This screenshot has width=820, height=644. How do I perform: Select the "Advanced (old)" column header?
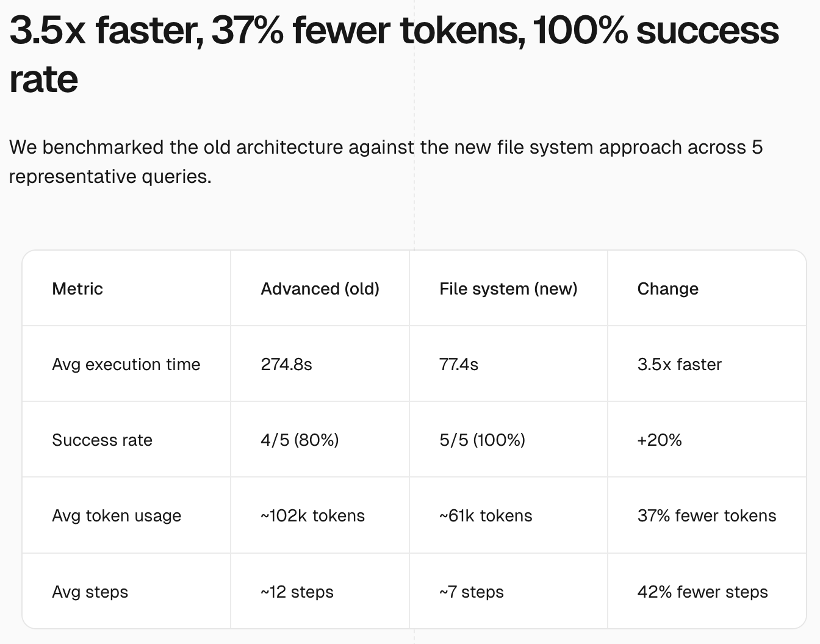coord(320,288)
